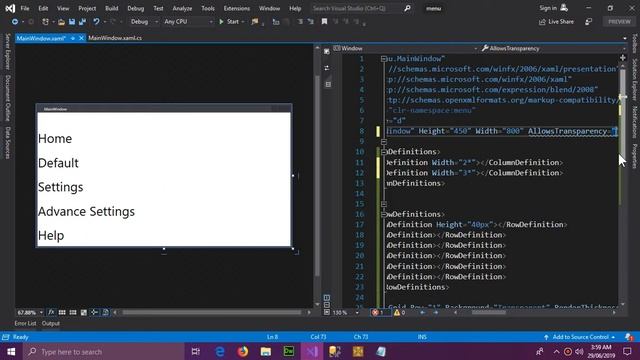The height and width of the screenshot is (360, 640).
Task: Pin the MainWindow.xaml tab
Action: pos(73,38)
